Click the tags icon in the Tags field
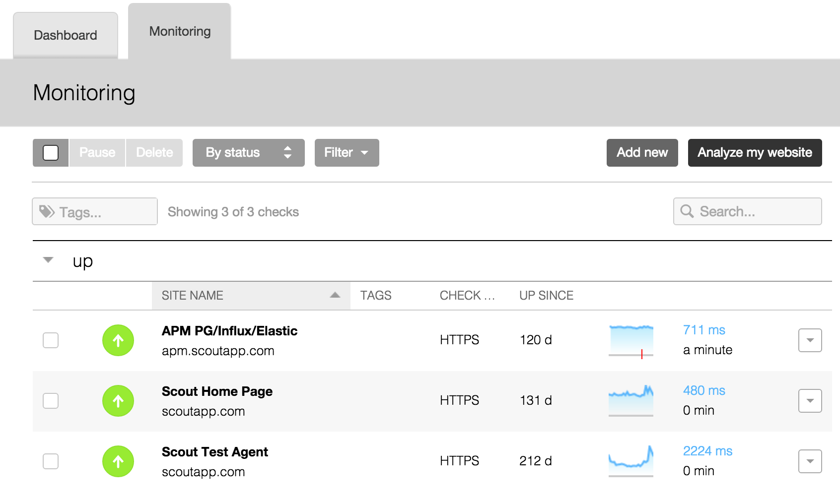This screenshot has width=840, height=504. pyautogui.click(x=47, y=212)
